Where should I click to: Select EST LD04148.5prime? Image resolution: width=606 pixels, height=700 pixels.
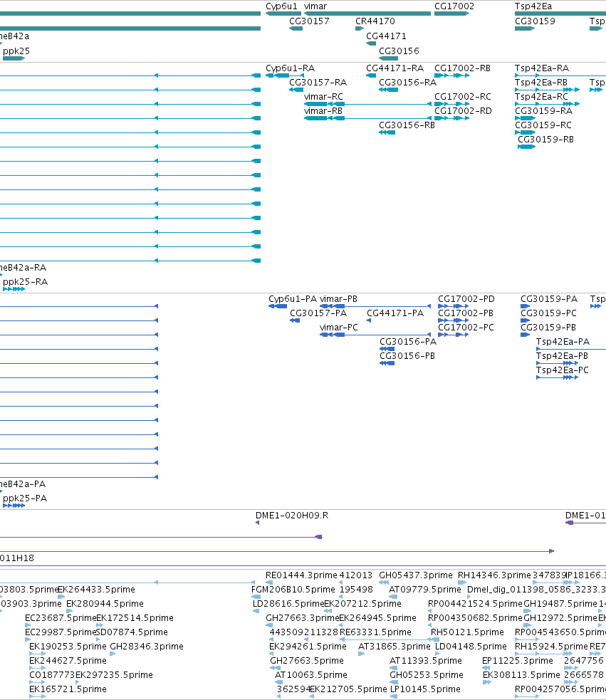(x=471, y=647)
